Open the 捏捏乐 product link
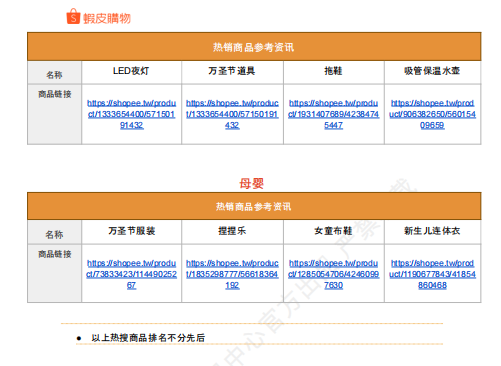The height and width of the screenshot is (366, 501). (232, 274)
